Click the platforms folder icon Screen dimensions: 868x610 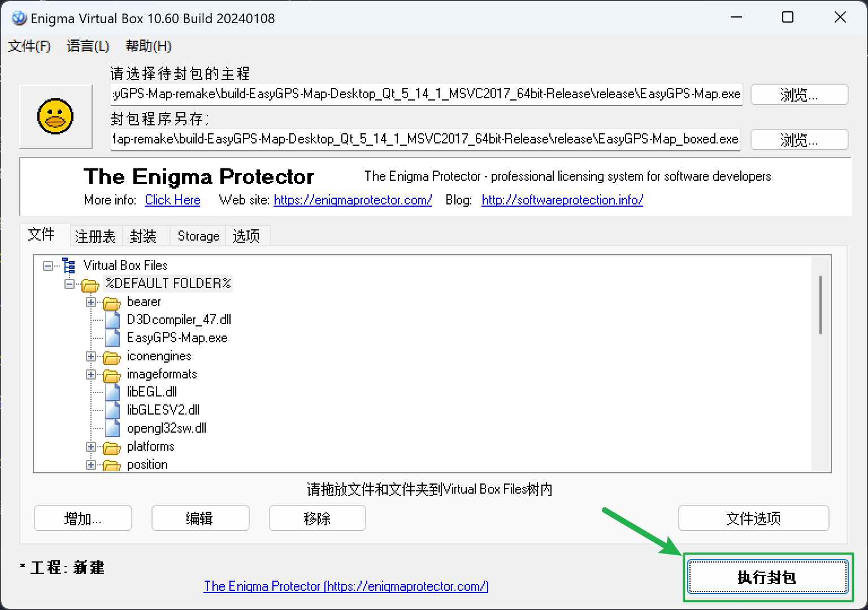click(112, 447)
